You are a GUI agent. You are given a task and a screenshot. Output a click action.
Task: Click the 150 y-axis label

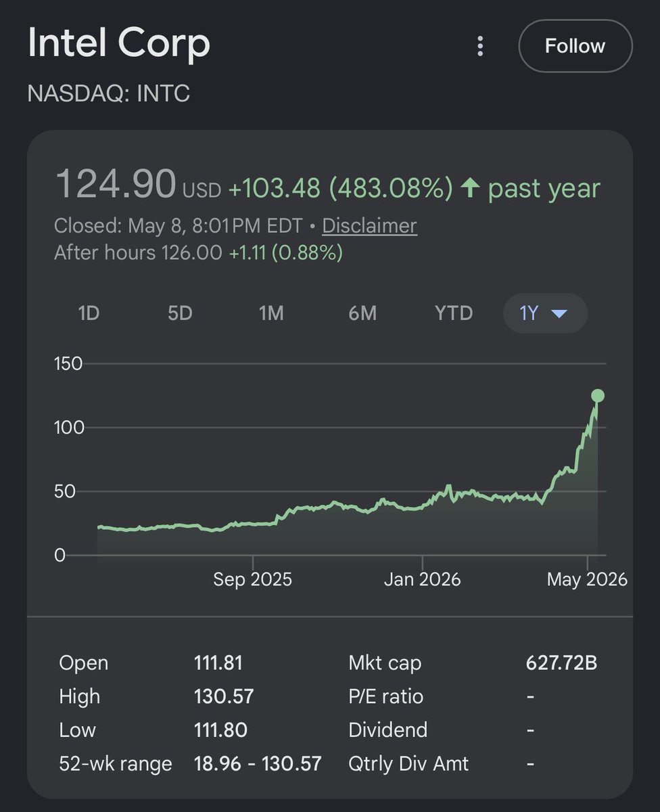68,364
